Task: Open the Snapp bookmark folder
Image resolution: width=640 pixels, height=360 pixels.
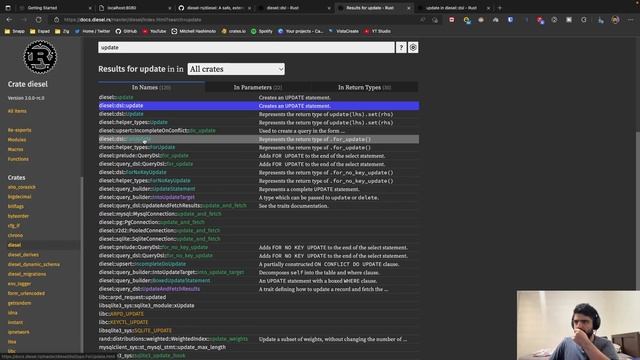Action: 14,31
